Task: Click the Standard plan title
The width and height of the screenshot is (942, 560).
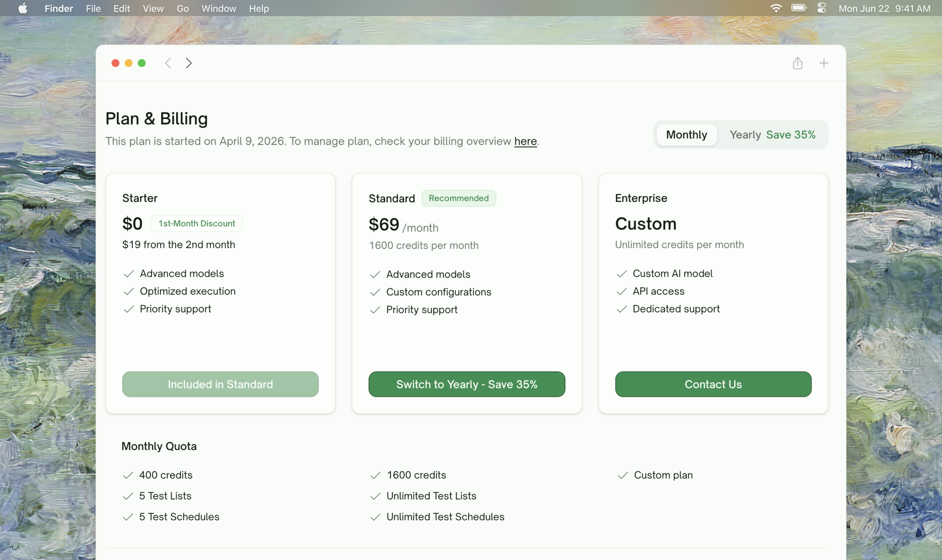Action: (x=392, y=199)
